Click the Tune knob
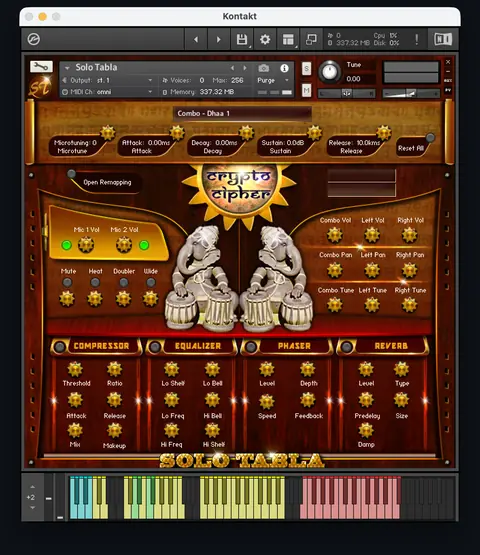This screenshot has height=555, width=480. click(330, 72)
